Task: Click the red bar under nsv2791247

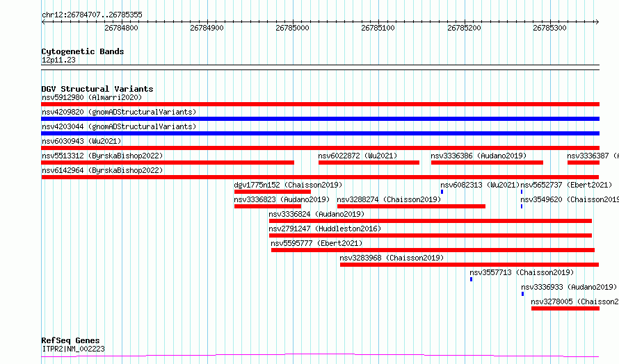Action: [x=431, y=235]
